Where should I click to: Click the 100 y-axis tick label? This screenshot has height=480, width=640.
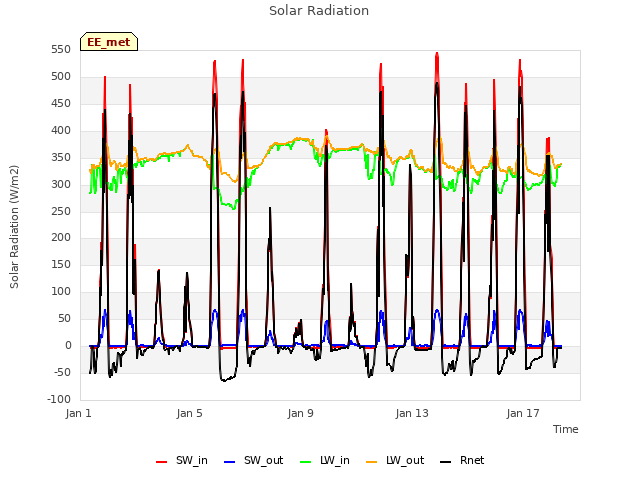[x=61, y=291]
